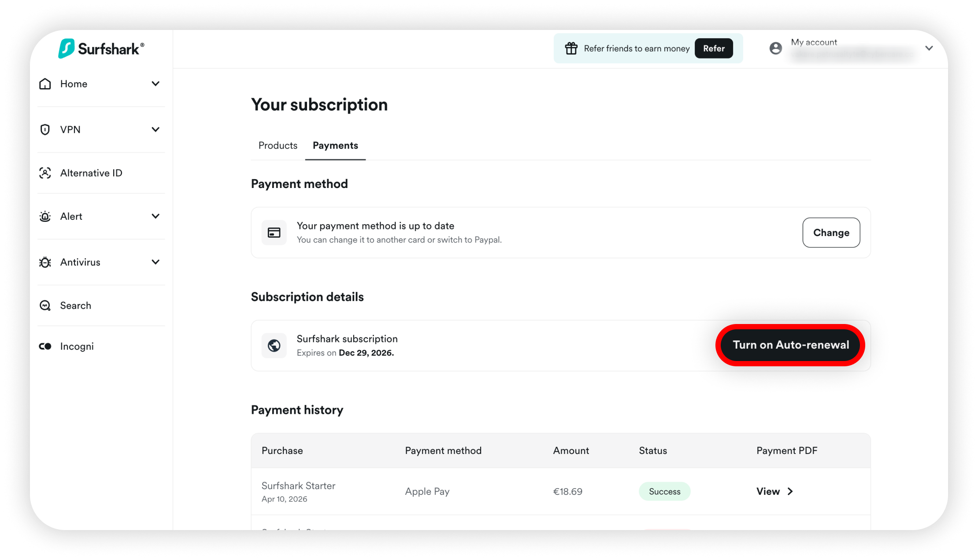978x560 pixels.
Task: Expand the Home menu chevron
Action: point(156,84)
